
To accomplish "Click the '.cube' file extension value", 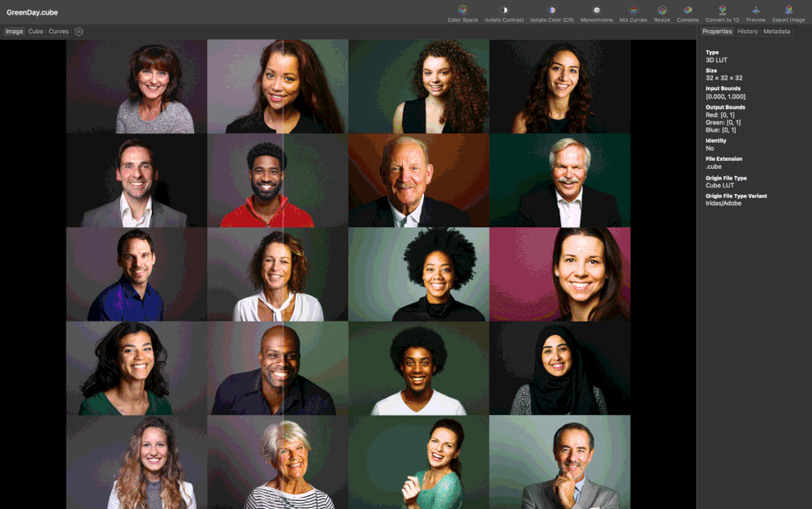I will point(714,166).
